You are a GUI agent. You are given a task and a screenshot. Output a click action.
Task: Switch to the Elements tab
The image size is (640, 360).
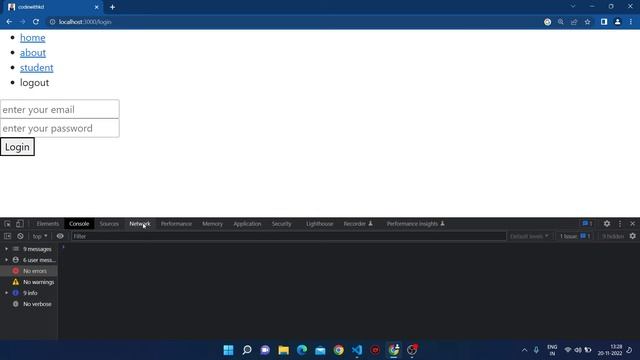48,224
